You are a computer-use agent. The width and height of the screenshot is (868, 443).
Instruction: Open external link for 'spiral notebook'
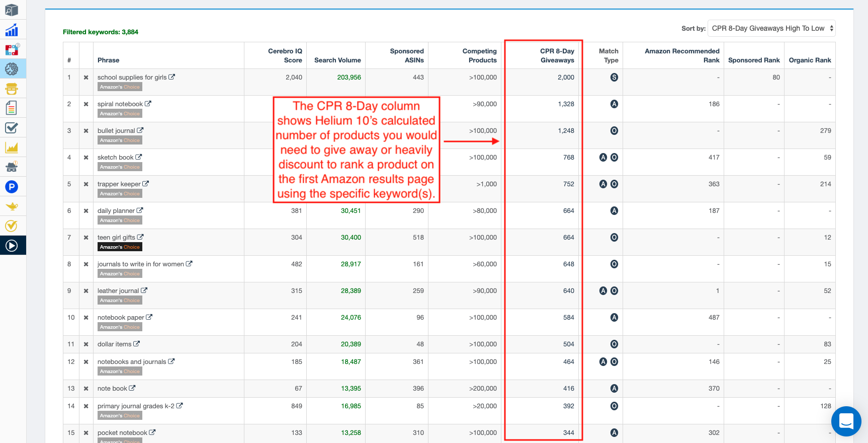pos(148,104)
